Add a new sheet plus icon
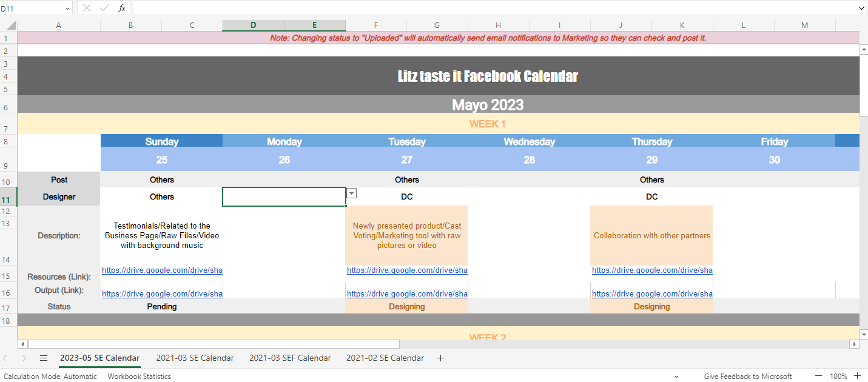 coord(440,358)
